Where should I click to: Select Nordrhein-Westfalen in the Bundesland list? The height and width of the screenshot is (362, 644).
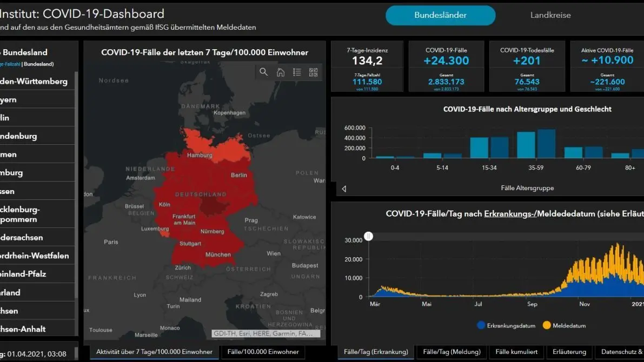37,256
